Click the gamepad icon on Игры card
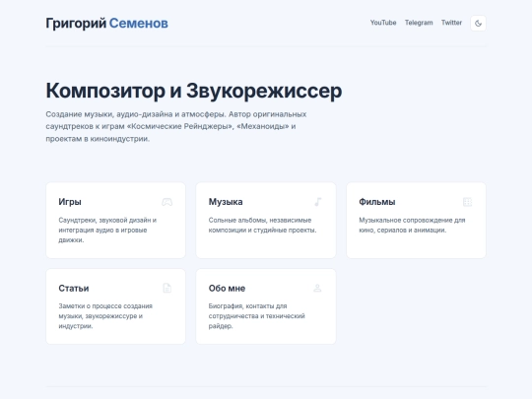Image resolution: width=532 pixels, height=399 pixels. click(x=166, y=202)
